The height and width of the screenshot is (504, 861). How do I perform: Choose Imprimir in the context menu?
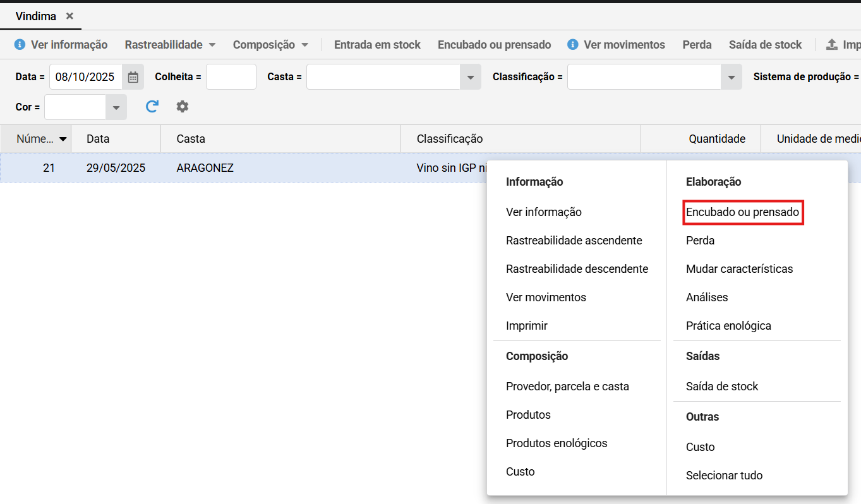click(527, 327)
